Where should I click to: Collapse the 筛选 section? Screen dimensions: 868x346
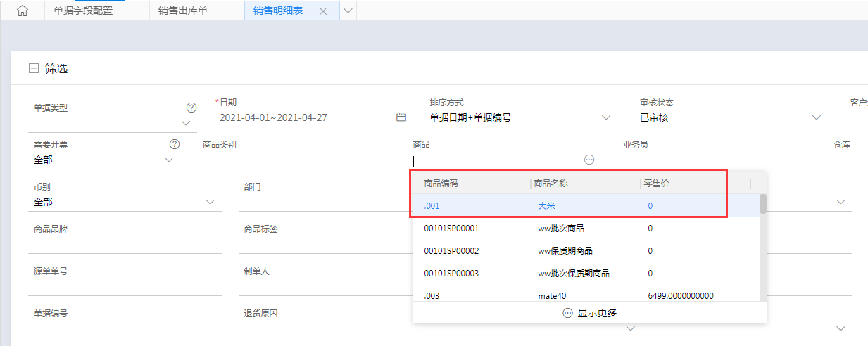pyautogui.click(x=32, y=69)
